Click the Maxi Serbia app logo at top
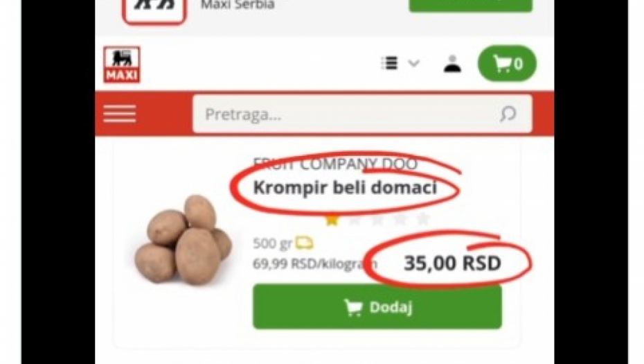The width and height of the screenshot is (644, 364). pos(154,9)
